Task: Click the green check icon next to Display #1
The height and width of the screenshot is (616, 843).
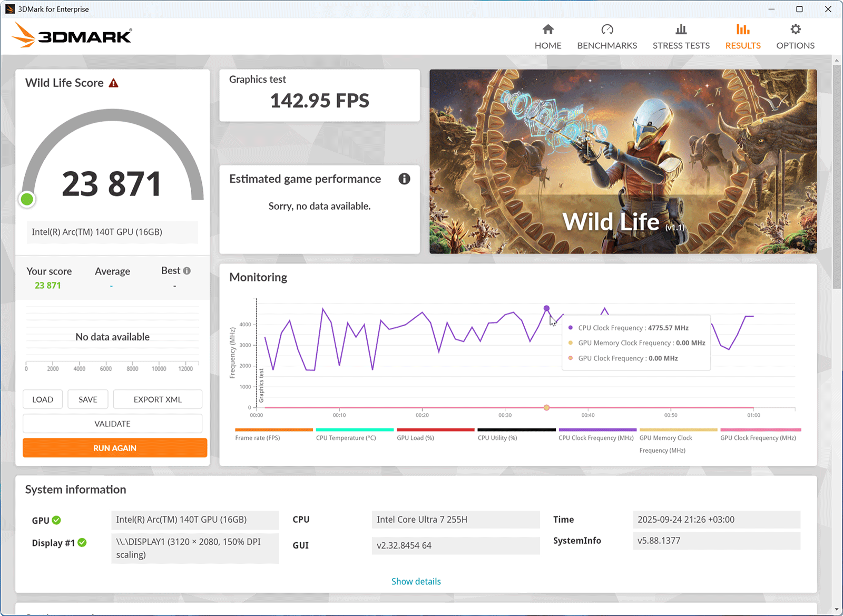Action: click(x=82, y=542)
